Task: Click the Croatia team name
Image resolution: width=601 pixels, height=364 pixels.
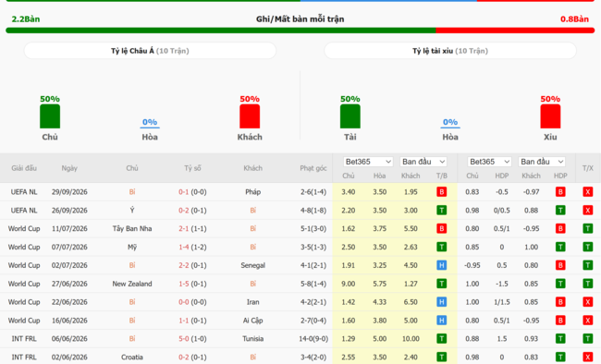Action: 132,358
